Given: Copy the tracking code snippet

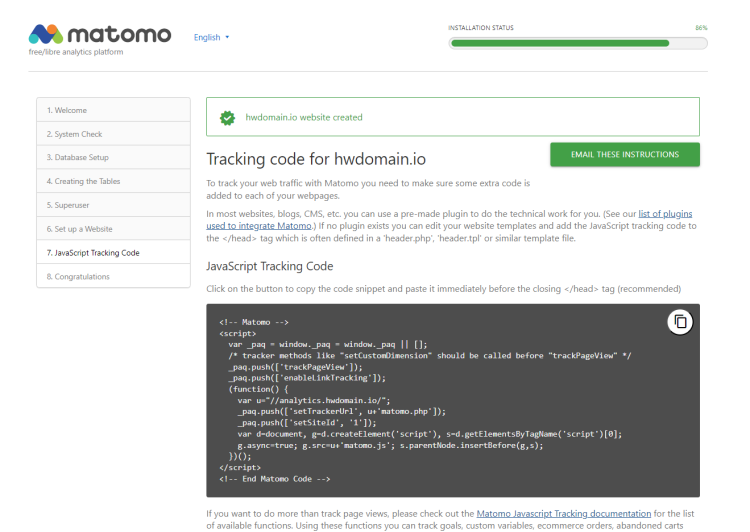Looking at the screenshot, I should (680, 322).
